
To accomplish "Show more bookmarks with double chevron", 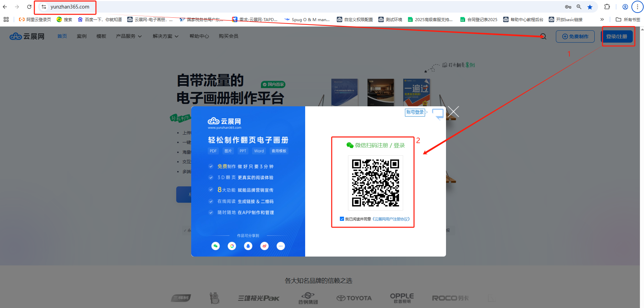I will (602, 19).
